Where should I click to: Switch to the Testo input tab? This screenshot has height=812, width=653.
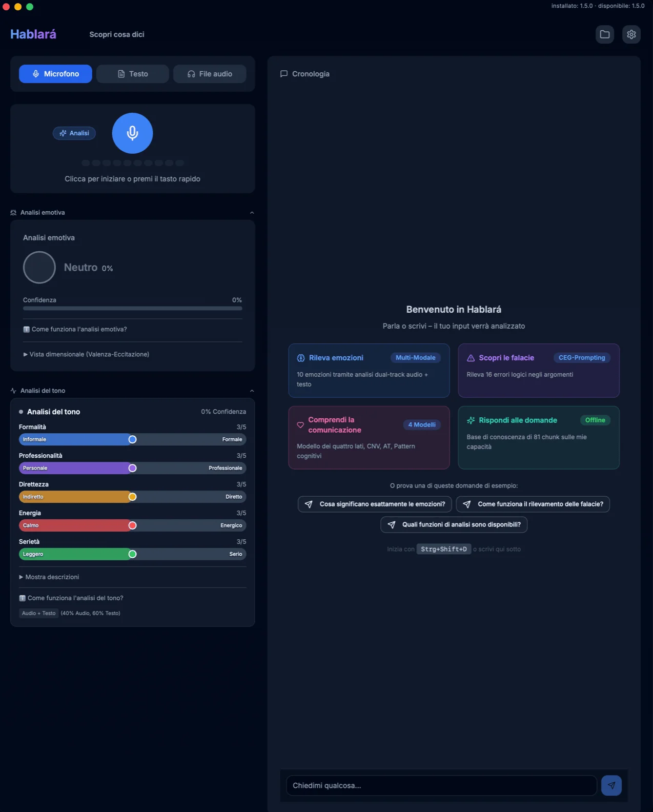point(133,74)
